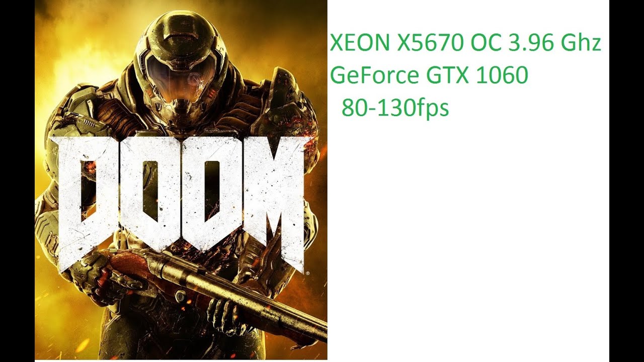
Task: Click the registered trademark symbol by DOOM
Action: (308, 272)
